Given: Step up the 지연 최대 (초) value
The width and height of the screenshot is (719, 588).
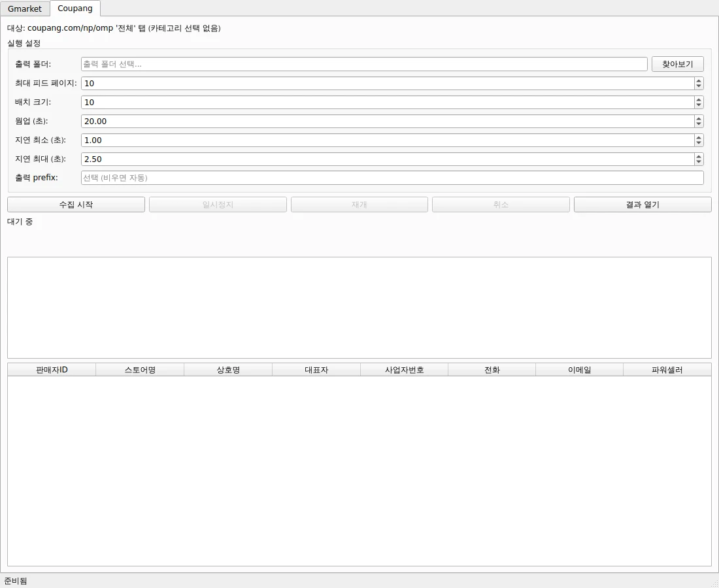Looking at the screenshot, I should pyautogui.click(x=699, y=156).
